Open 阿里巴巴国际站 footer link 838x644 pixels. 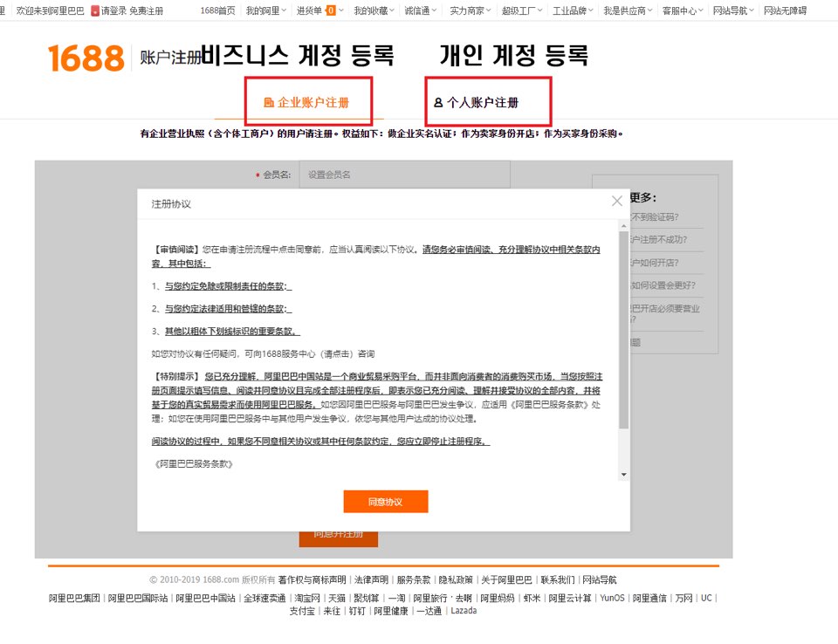138,598
